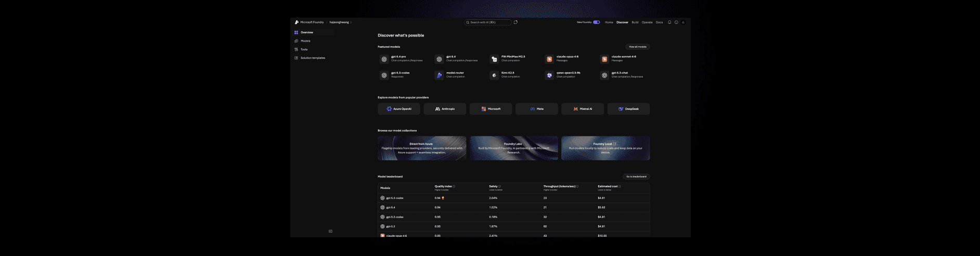Open the user account avatar icon

(x=683, y=22)
